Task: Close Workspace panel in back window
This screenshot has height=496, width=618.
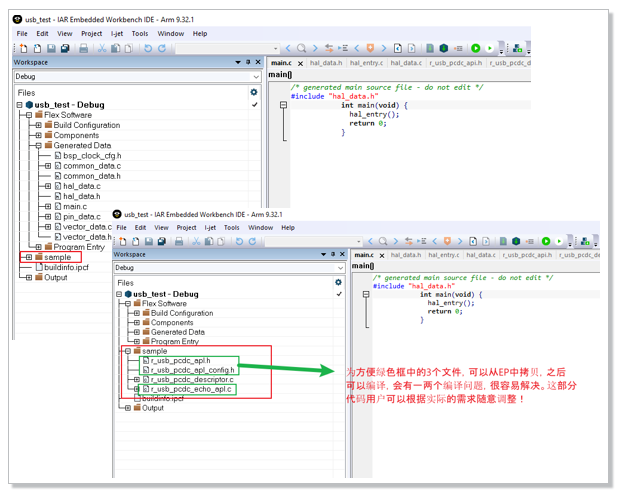Action: click(x=258, y=62)
